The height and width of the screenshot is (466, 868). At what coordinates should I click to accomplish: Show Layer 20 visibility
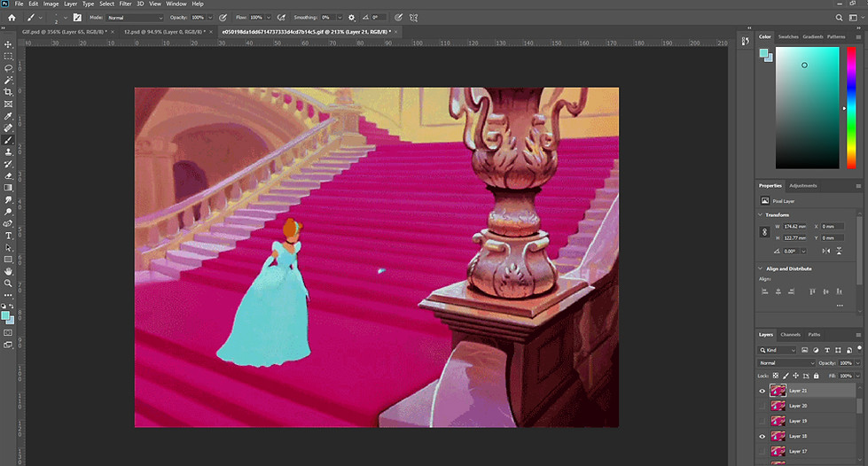coord(762,406)
